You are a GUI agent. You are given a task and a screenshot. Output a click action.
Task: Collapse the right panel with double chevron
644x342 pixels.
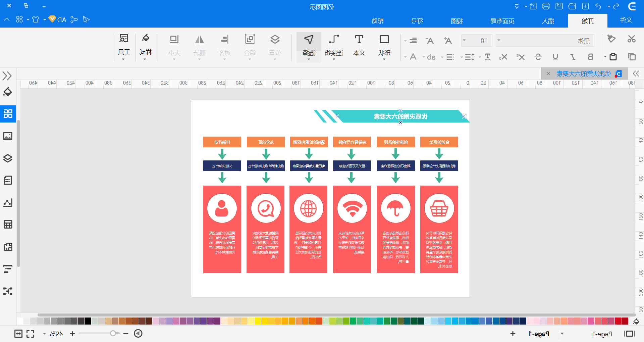[636, 74]
